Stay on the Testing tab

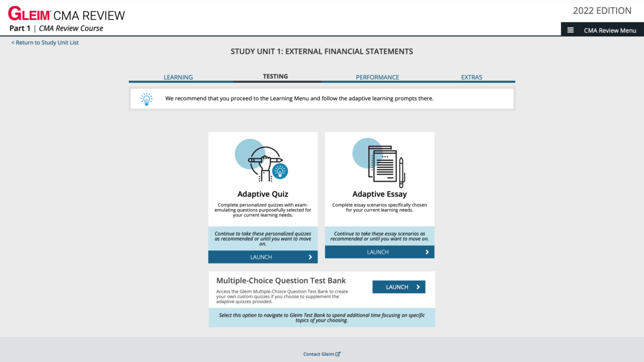click(x=276, y=76)
